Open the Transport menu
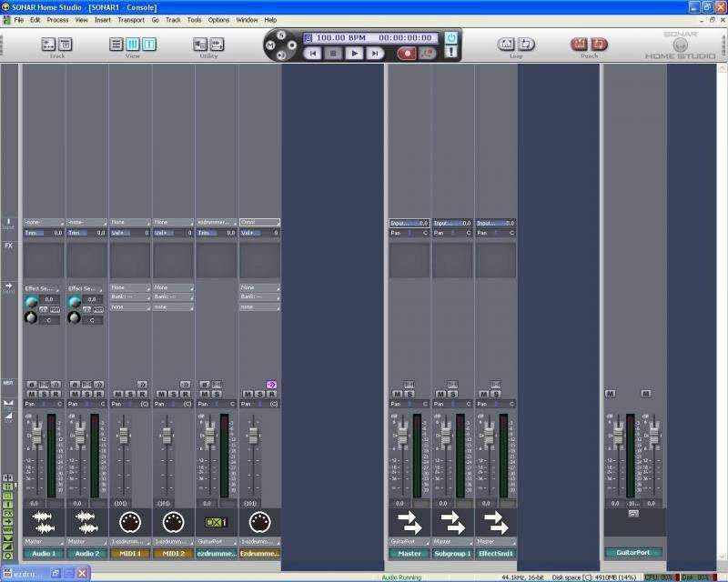The height and width of the screenshot is (582, 728). tap(130, 19)
